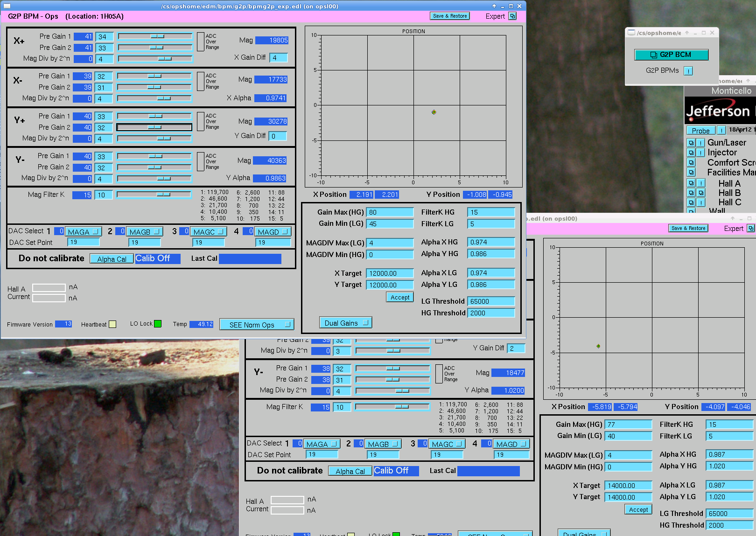The image size is (756, 536).
Task: Open the first Hall B display icon
Action: (691, 193)
